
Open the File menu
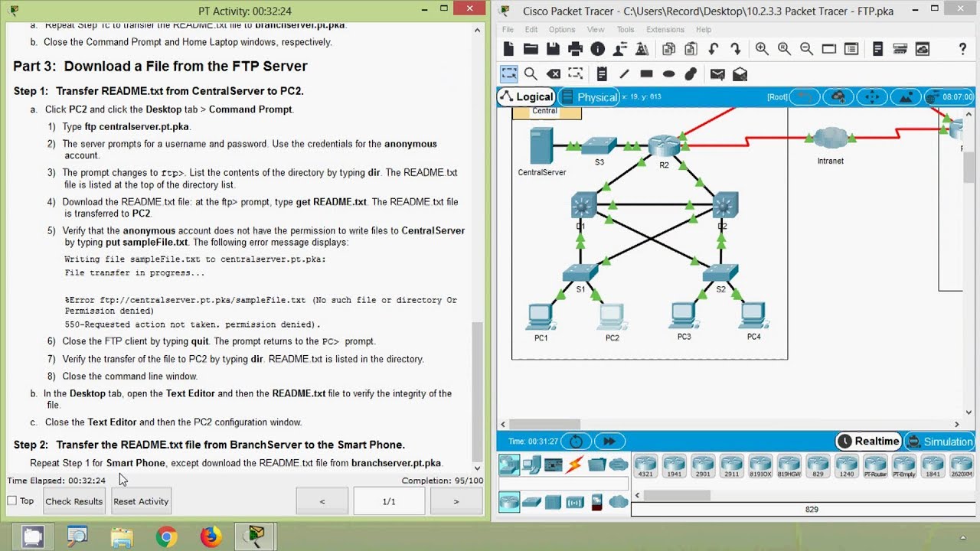point(508,30)
